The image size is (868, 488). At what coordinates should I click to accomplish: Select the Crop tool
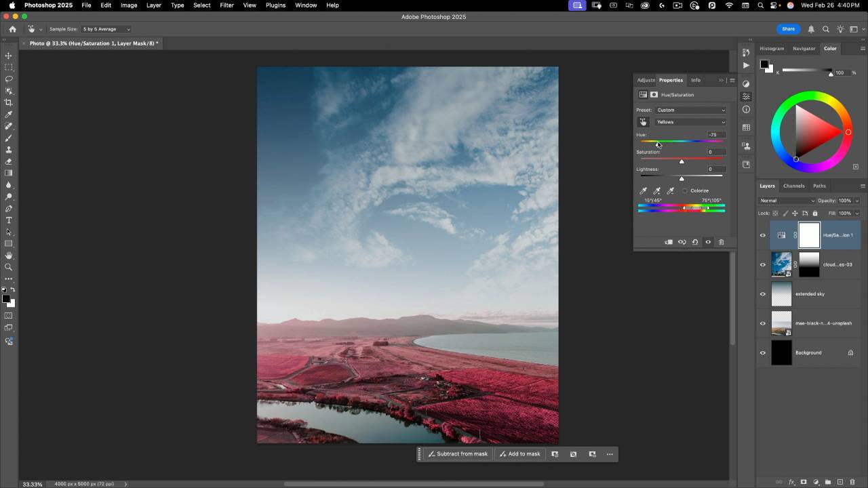click(9, 102)
